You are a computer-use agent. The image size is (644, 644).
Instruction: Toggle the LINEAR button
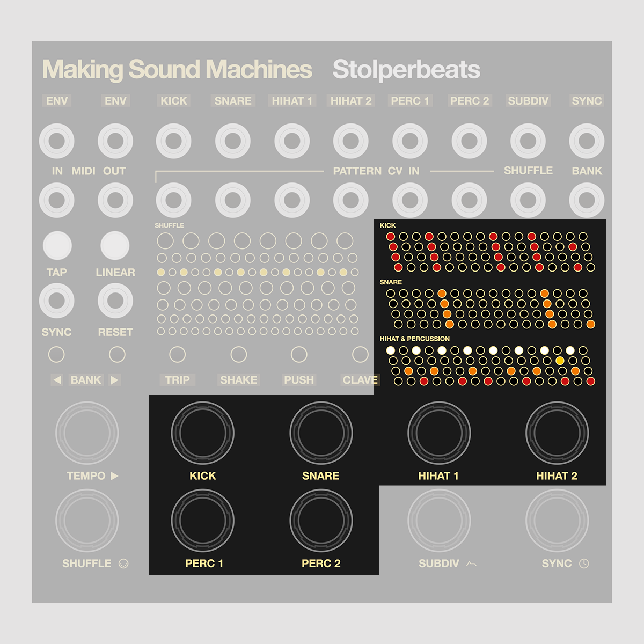point(115,245)
